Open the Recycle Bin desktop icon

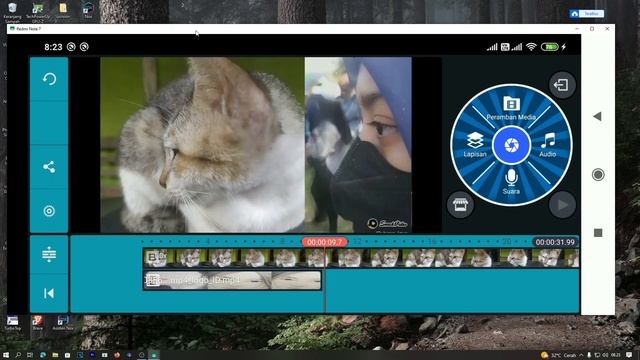12,11
